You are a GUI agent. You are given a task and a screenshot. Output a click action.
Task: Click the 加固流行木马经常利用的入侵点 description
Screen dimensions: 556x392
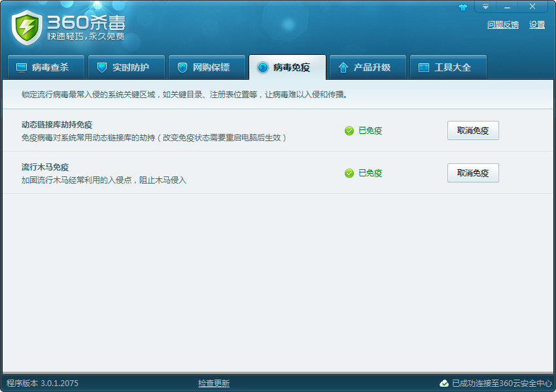104,180
